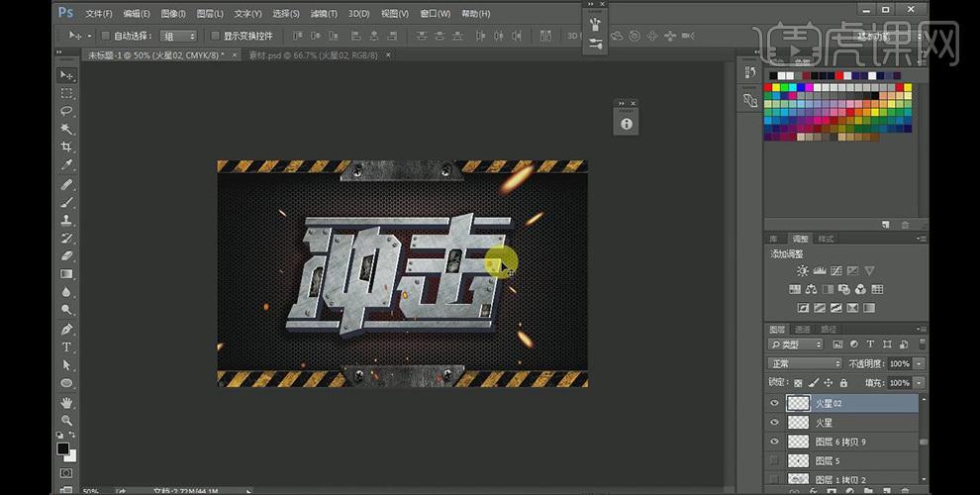Select the Lasso tool
This screenshot has height=495, width=980.
click(67, 111)
